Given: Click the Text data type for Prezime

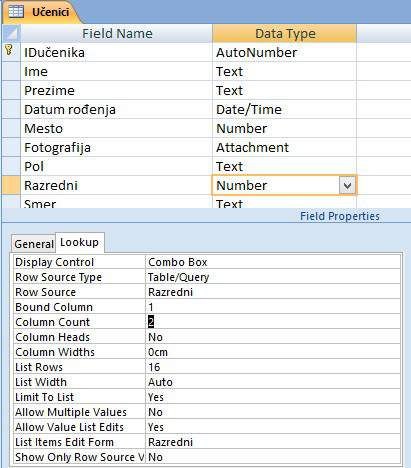Looking at the screenshot, I should pyautogui.click(x=284, y=90).
